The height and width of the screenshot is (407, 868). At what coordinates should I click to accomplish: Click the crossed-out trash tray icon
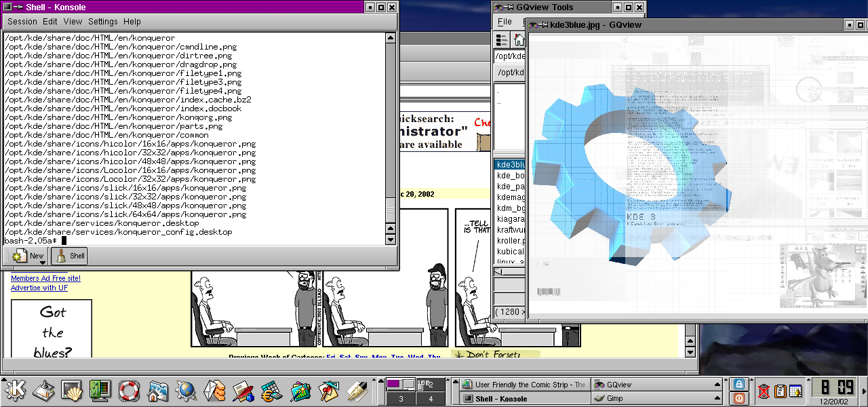point(764,391)
